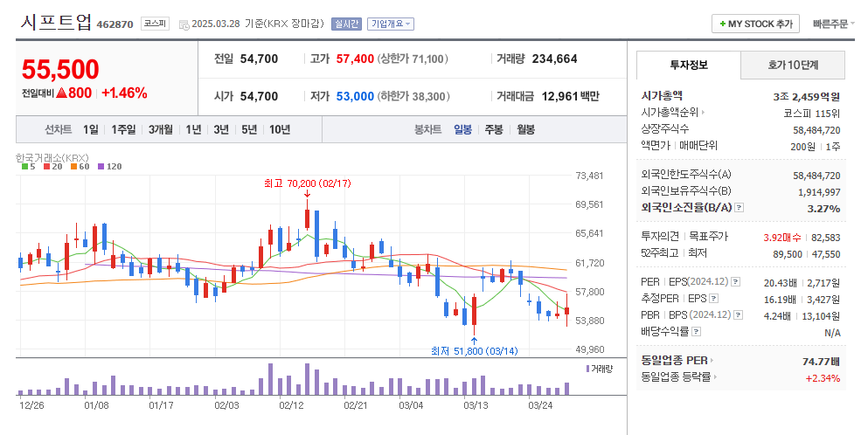Select the 1주일 line chart period

click(123, 129)
